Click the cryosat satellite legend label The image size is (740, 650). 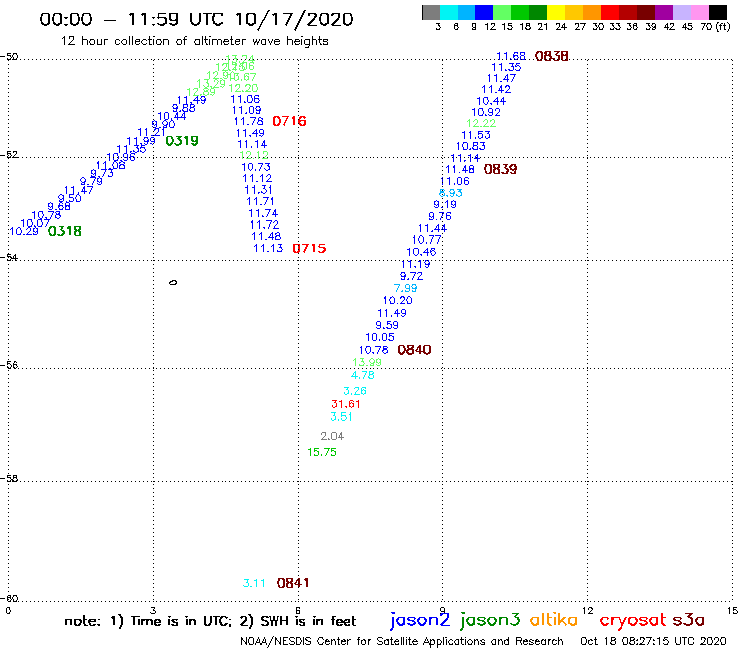point(633,621)
